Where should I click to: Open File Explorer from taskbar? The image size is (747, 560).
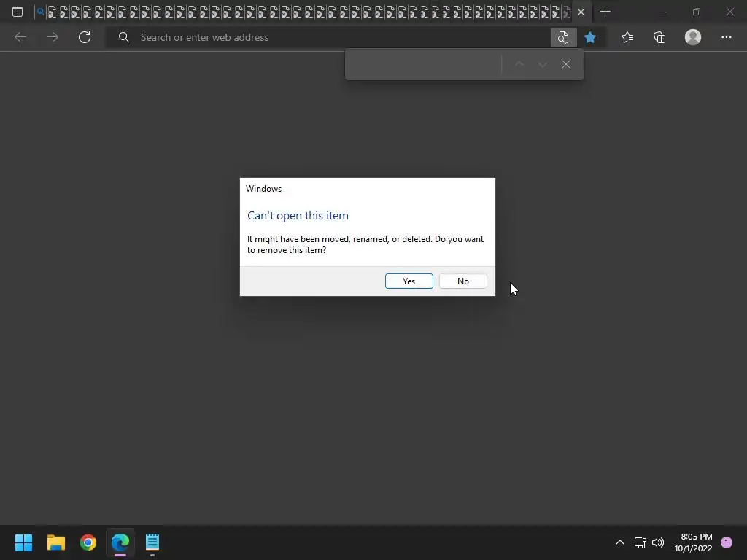[x=55, y=542]
